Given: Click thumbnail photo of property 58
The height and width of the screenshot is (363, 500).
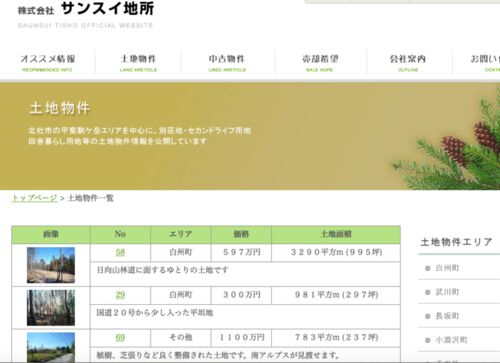Looking at the screenshot, I should click(51, 265).
